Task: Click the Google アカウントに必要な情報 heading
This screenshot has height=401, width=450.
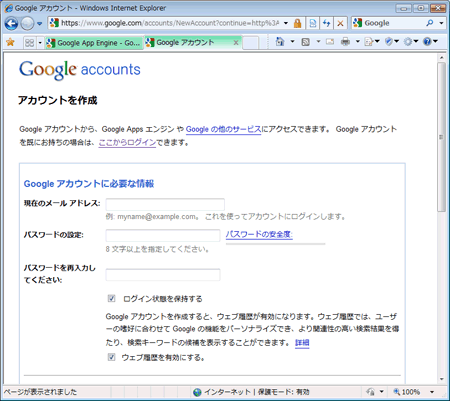Action: (x=89, y=184)
